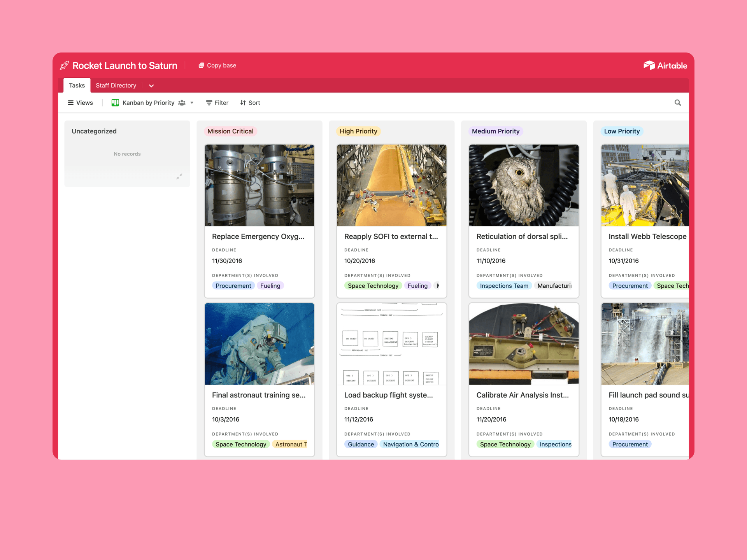
Task: Click the Copy base button
Action: [x=217, y=65]
